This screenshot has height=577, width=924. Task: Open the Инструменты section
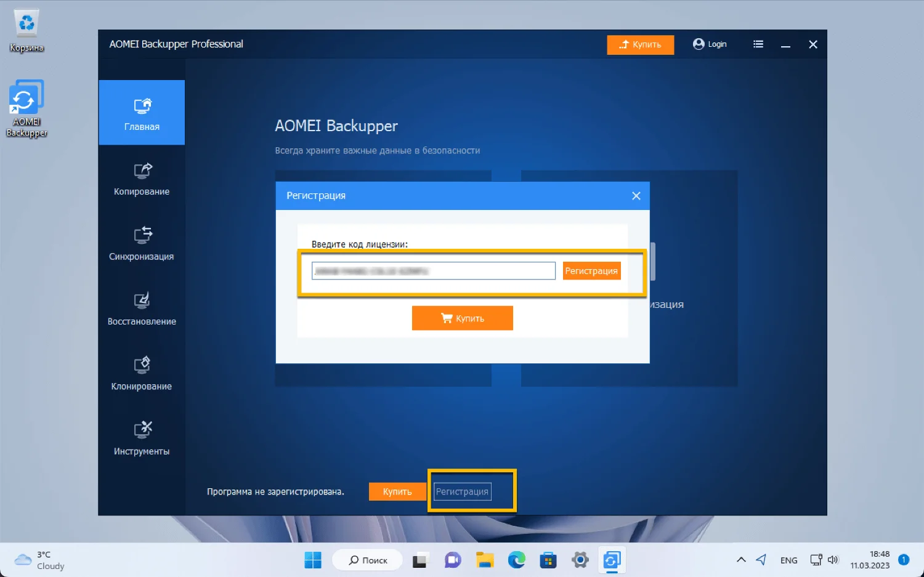point(142,438)
